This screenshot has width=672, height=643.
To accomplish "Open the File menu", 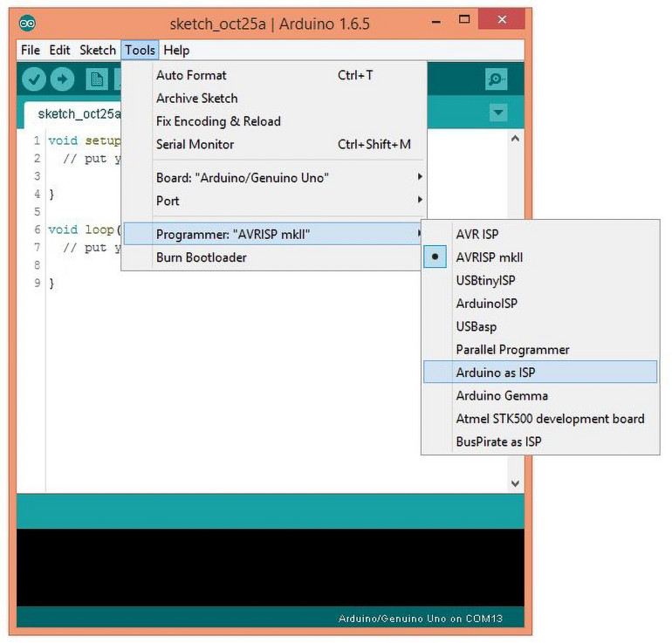I will (31, 50).
